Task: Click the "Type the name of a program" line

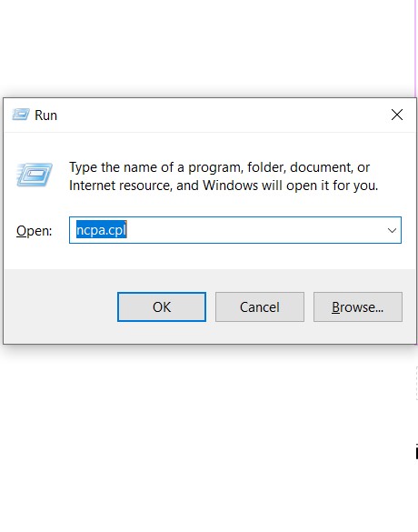Action: click(219, 167)
